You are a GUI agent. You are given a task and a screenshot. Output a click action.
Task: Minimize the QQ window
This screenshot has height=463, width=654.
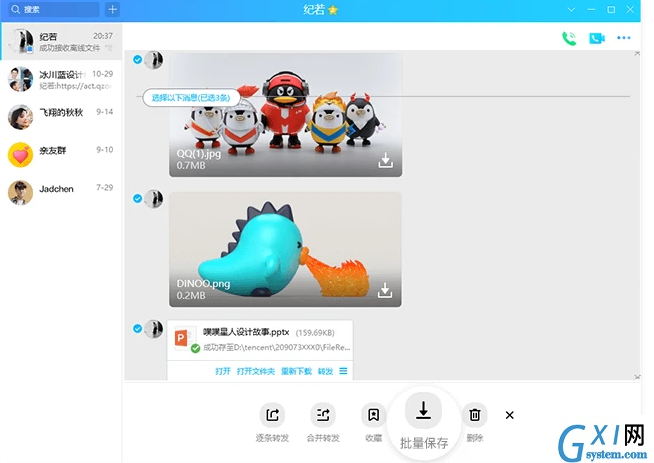591,9
